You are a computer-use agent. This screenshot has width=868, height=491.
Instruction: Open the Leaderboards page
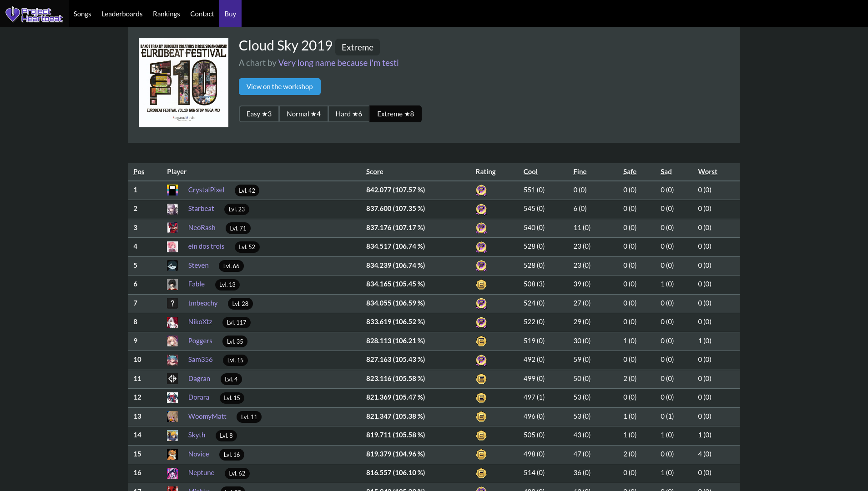click(x=122, y=14)
